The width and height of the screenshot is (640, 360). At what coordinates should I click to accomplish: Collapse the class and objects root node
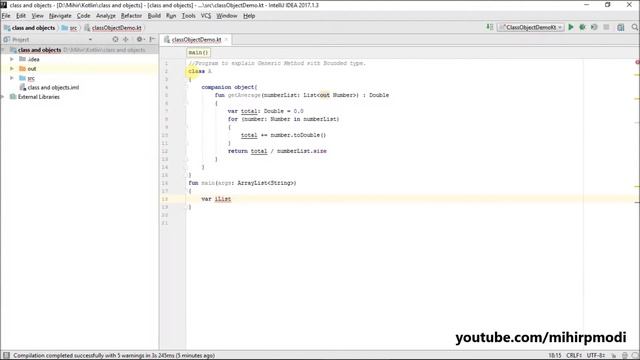coord(3,50)
